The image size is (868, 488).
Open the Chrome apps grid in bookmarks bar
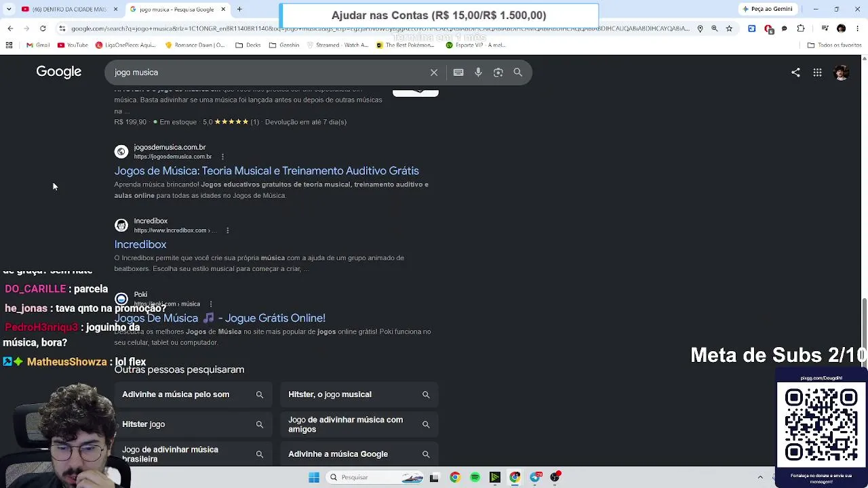click(x=9, y=45)
